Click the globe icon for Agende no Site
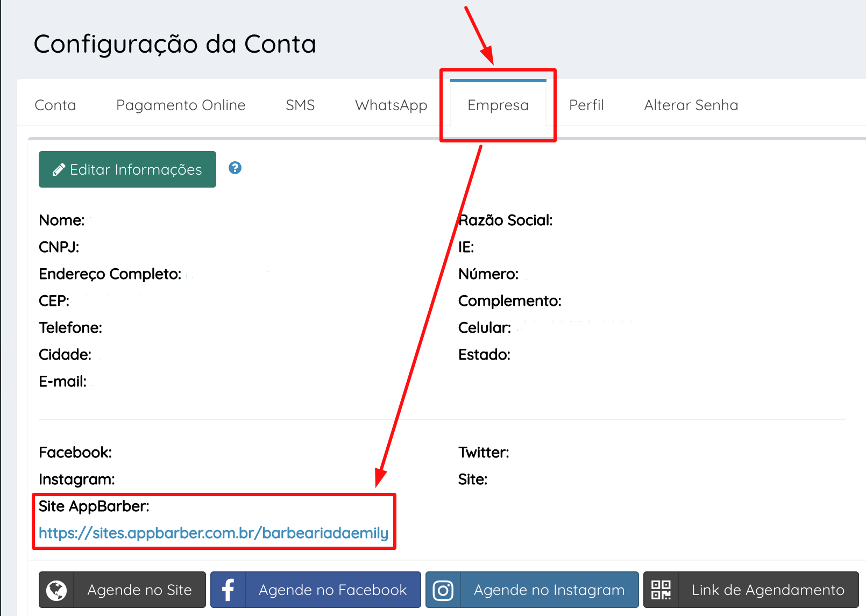866x616 pixels. point(56,590)
